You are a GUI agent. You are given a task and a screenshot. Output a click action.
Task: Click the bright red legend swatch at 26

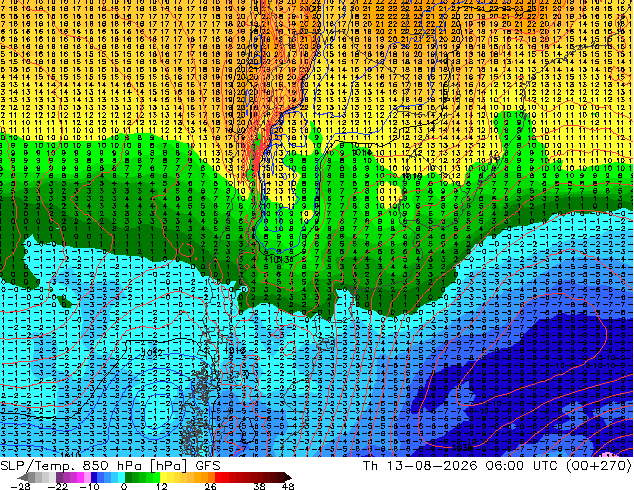(218, 477)
